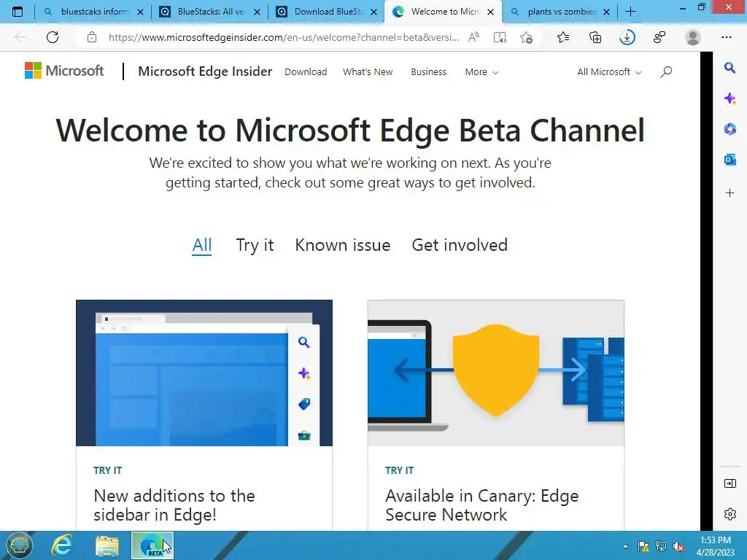Close the bluestcaks information tab
747x560 pixels.
(140, 12)
